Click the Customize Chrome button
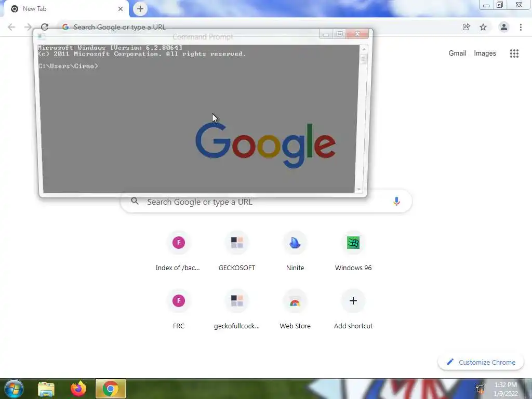 pyautogui.click(x=481, y=362)
